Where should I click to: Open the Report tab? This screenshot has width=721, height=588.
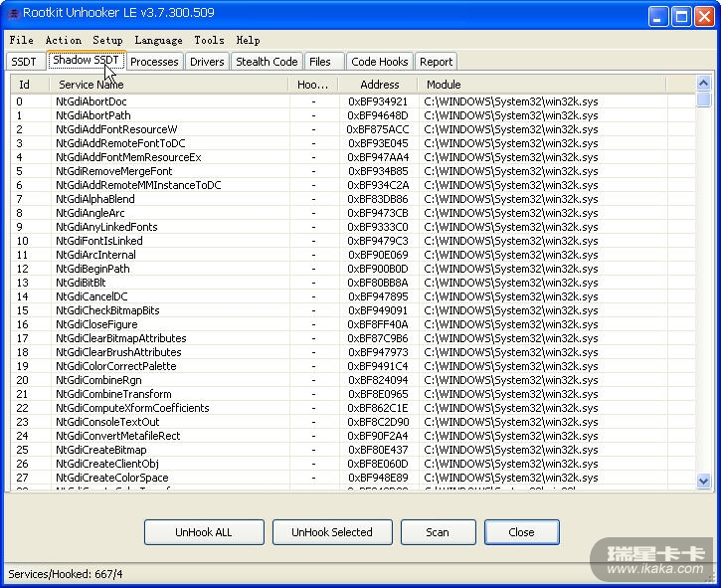pos(436,62)
